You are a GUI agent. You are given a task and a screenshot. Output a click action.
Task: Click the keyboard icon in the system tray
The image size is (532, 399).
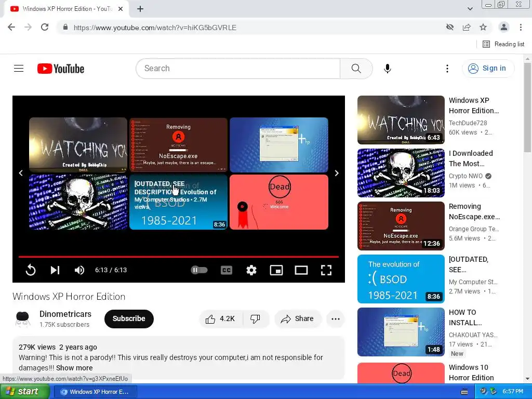point(464,392)
